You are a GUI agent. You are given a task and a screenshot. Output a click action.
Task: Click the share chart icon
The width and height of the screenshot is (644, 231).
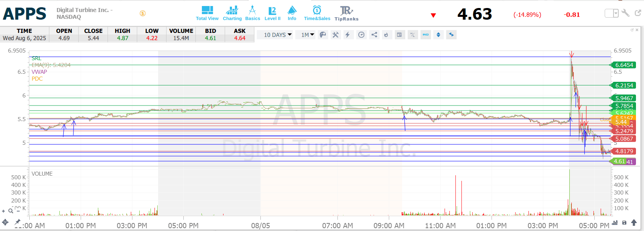pos(374,35)
